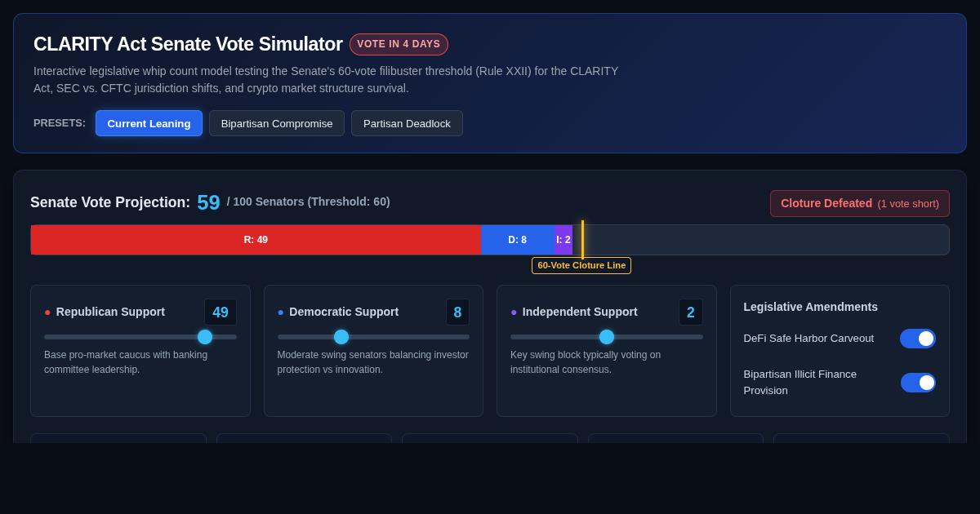Screen dimensions: 980x514
Task: Click the Democratic Support value box showing 8
Action: (457, 312)
